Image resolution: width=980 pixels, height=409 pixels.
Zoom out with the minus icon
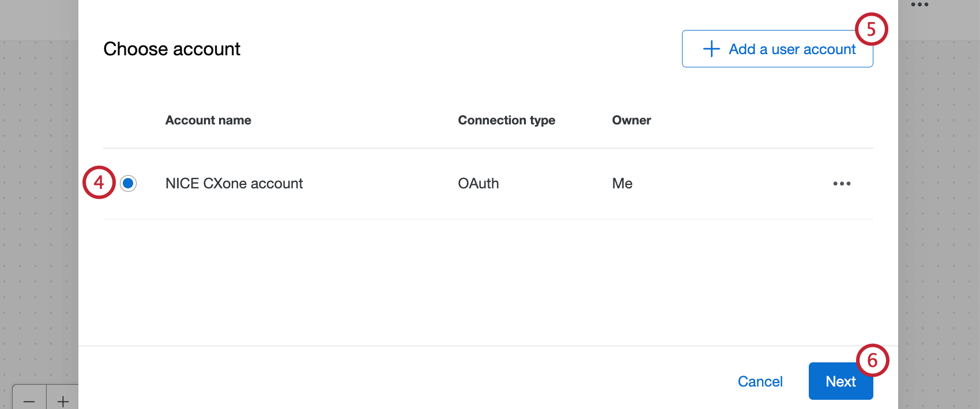coord(29,401)
